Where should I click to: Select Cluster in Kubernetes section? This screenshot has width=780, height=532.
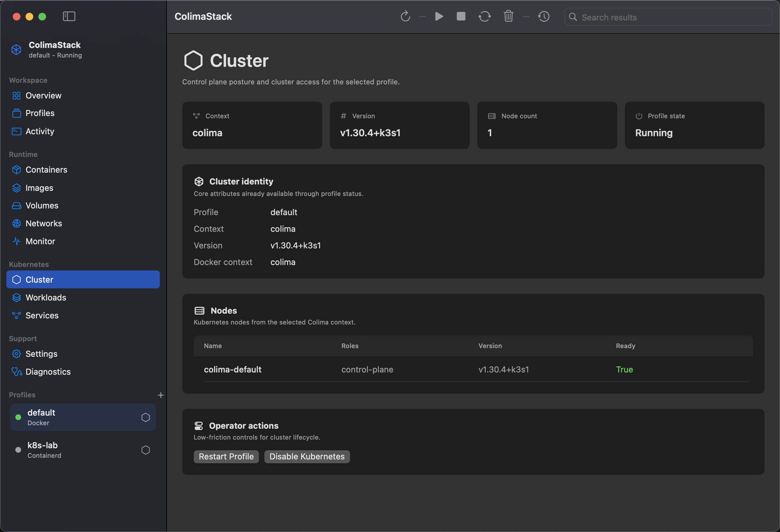tap(83, 280)
